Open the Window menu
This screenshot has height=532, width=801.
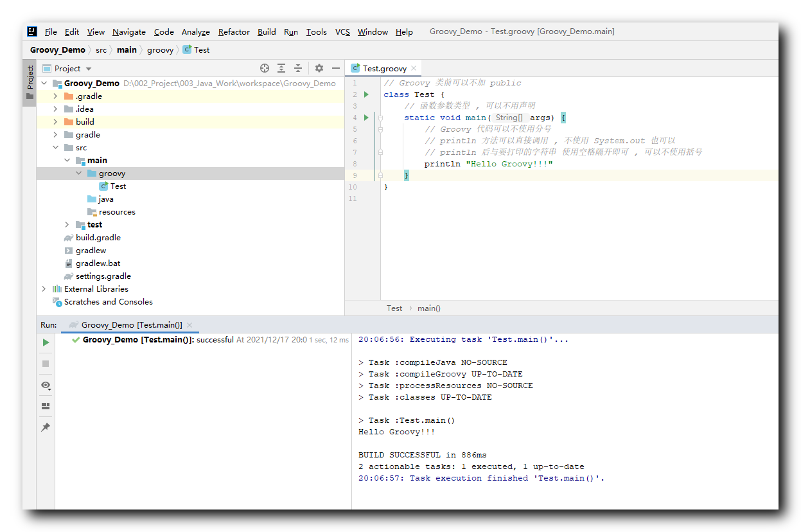point(373,31)
